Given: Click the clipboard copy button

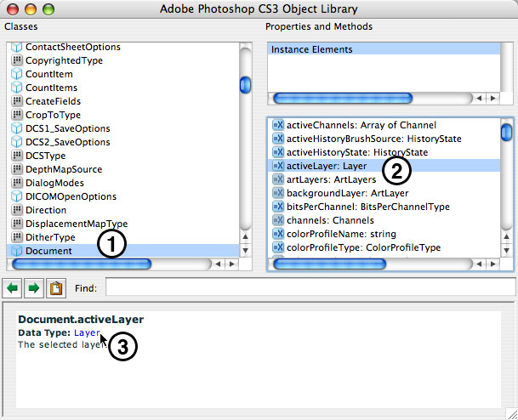Looking at the screenshot, I should coord(56,288).
